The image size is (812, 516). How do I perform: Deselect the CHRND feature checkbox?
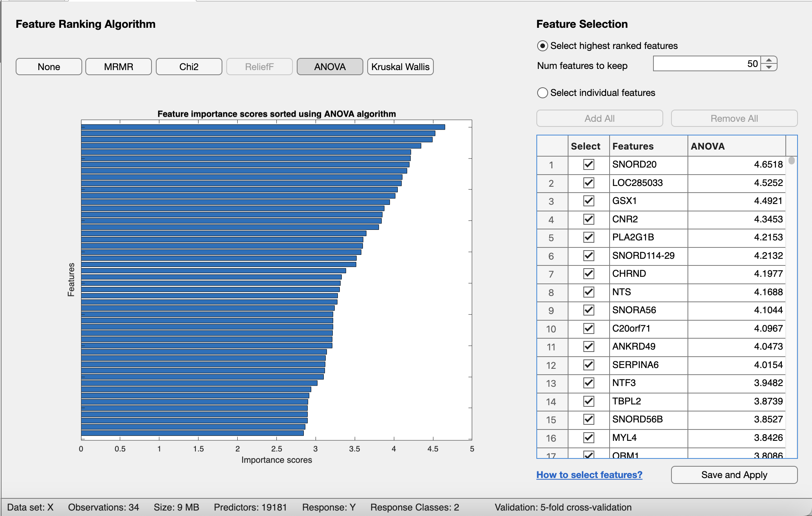click(x=588, y=274)
